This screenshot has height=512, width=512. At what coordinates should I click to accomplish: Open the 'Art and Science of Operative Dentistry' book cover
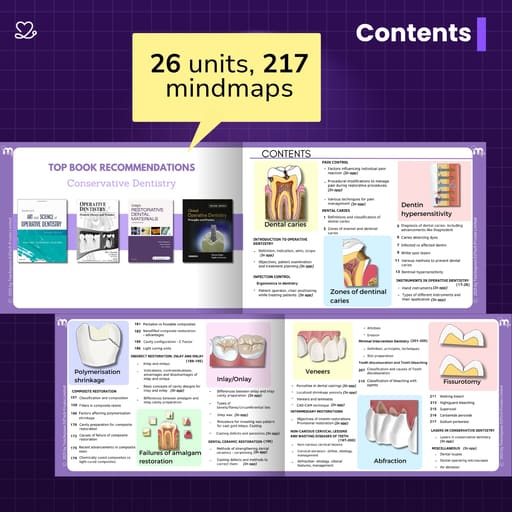[x=42, y=231]
